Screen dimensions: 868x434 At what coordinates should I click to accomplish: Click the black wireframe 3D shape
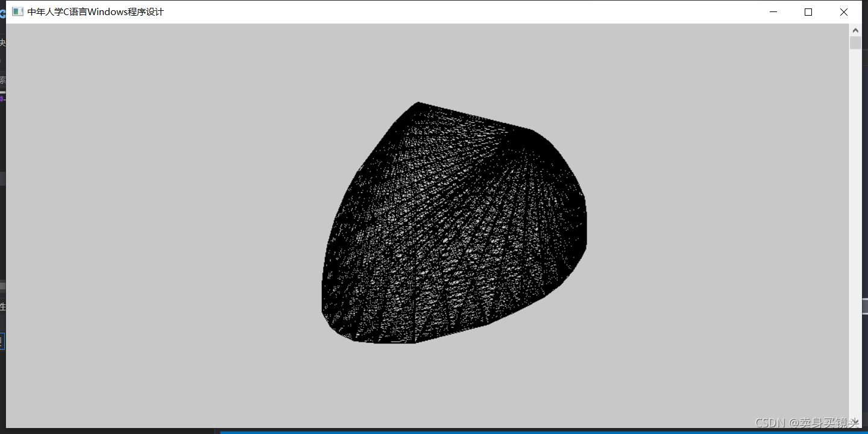(x=454, y=223)
